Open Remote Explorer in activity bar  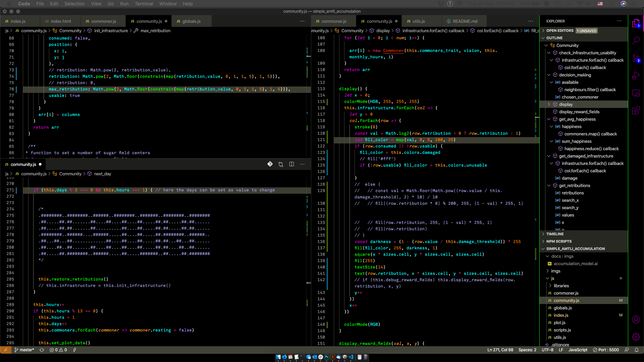[x=636, y=93]
